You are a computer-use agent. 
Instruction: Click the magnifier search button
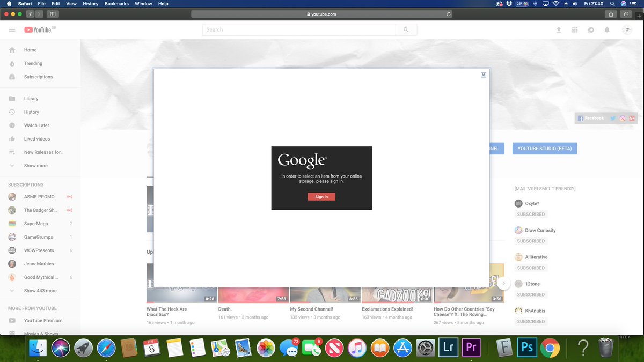406,30
